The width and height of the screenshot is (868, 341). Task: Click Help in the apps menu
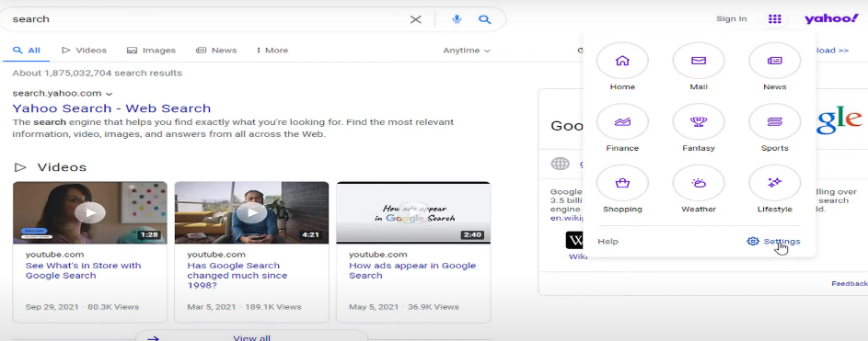pos(608,242)
